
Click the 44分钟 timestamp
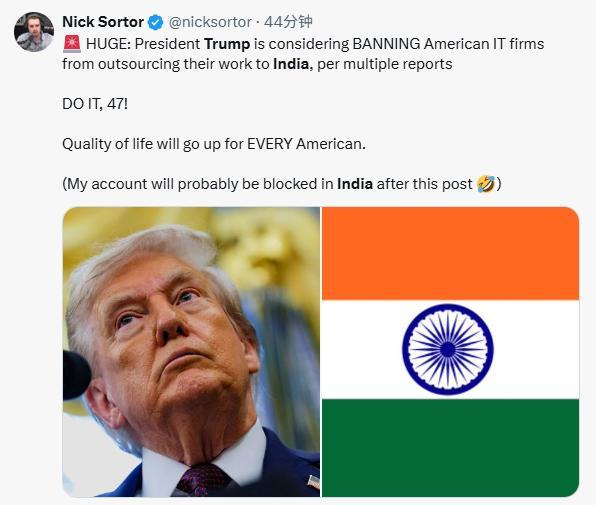288,22
